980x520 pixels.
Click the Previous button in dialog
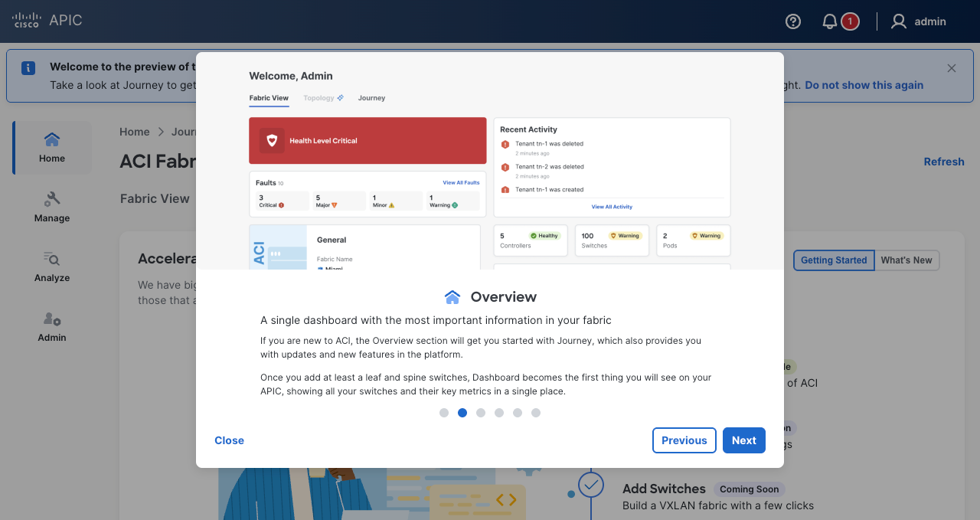tap(684, 440)
